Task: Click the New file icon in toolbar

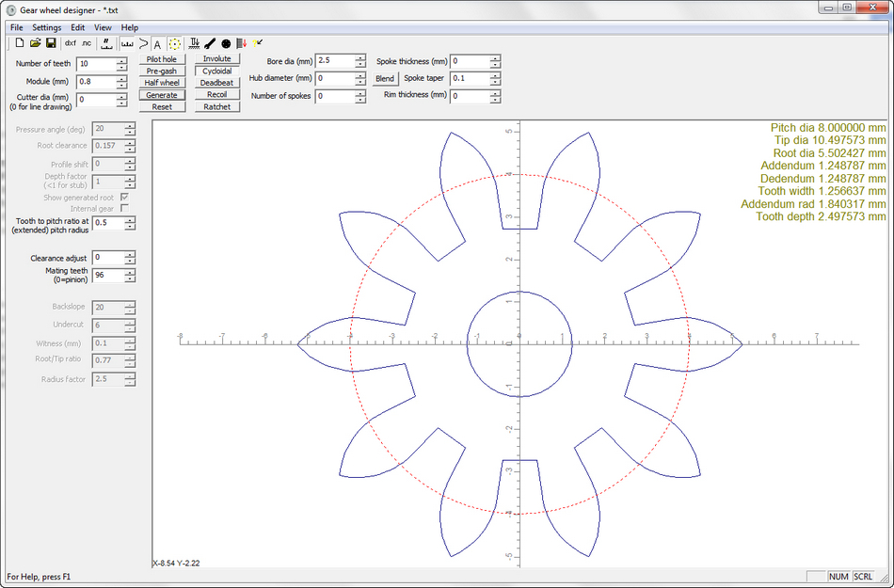Action: point(20,43)
